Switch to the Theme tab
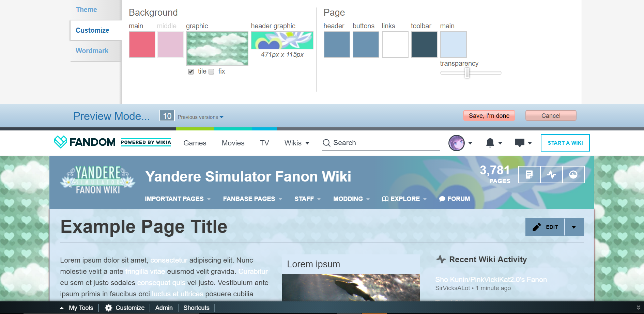 (87, 10)
